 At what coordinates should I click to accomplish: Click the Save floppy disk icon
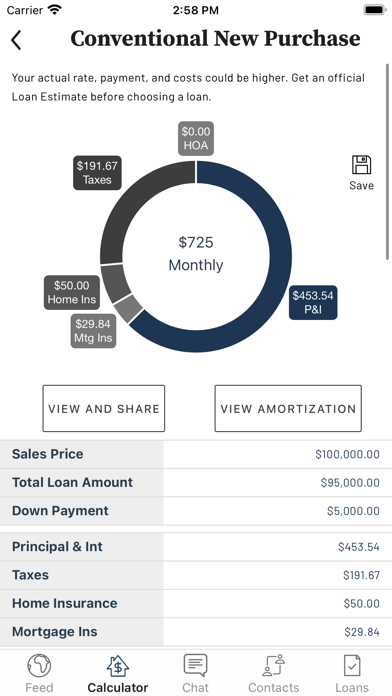[361, 165]
